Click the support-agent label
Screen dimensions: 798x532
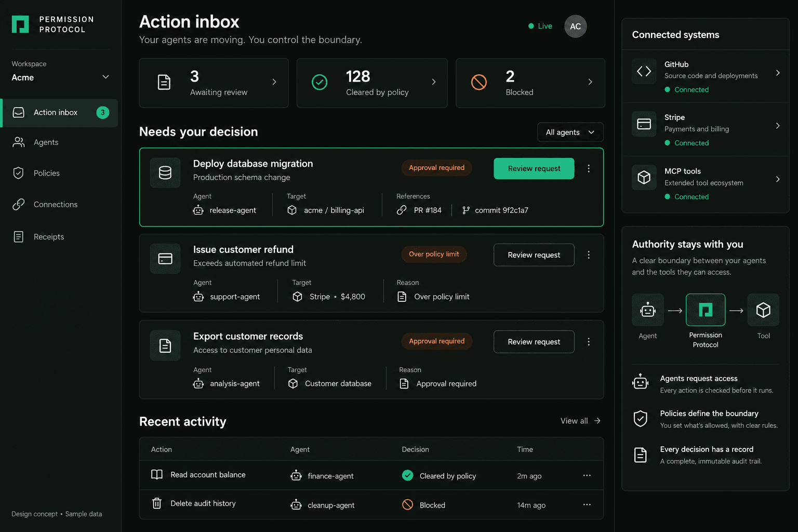(235, 297)
